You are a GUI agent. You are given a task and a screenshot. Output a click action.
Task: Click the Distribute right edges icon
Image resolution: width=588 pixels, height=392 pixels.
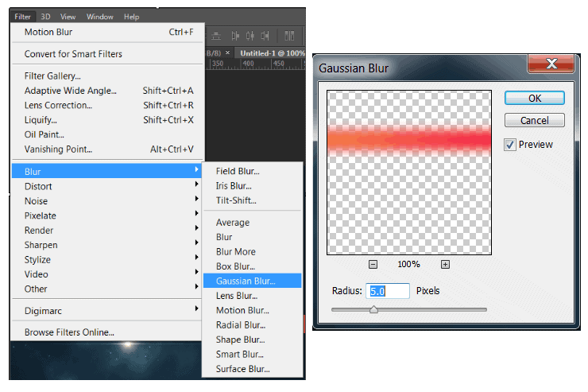point(265,37)
